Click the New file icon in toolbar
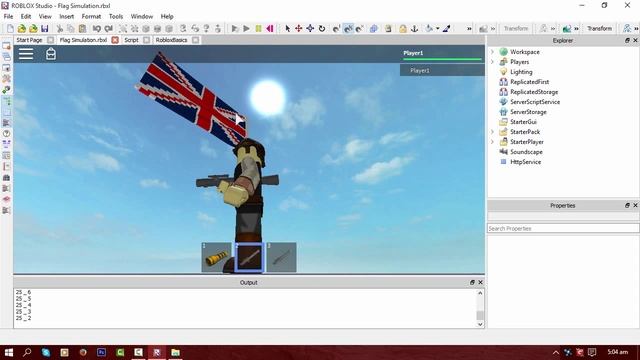This screenshot has width=640, height=360. [10, 29]
